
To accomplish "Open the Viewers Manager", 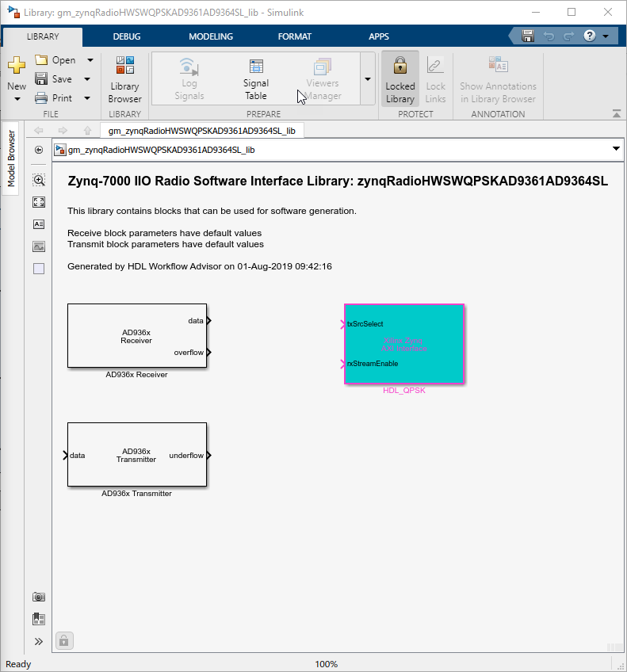I will (x=323, y=80).
